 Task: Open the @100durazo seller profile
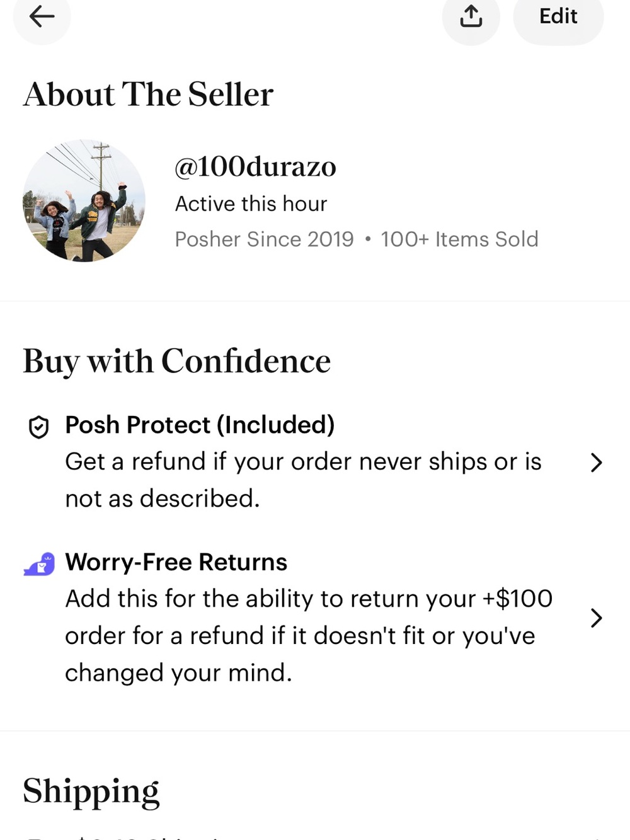click(255, 167)
